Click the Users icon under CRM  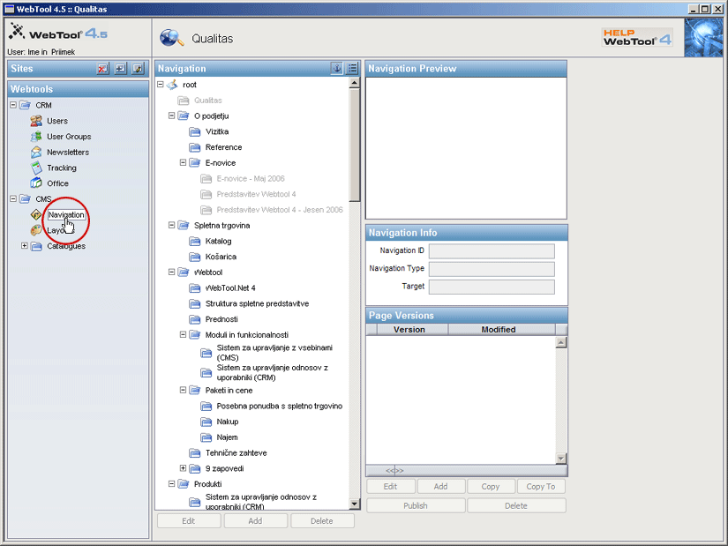click(36, 121)
